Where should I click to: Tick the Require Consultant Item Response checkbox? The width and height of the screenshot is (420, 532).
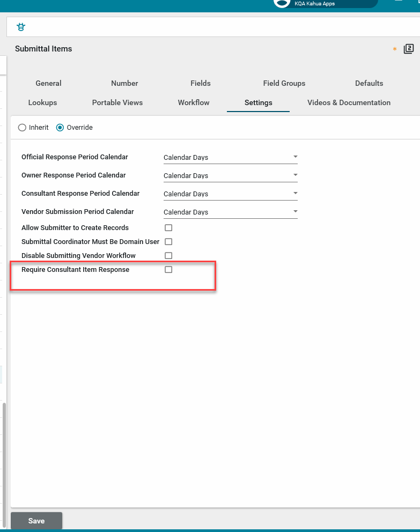click(168, 270)
